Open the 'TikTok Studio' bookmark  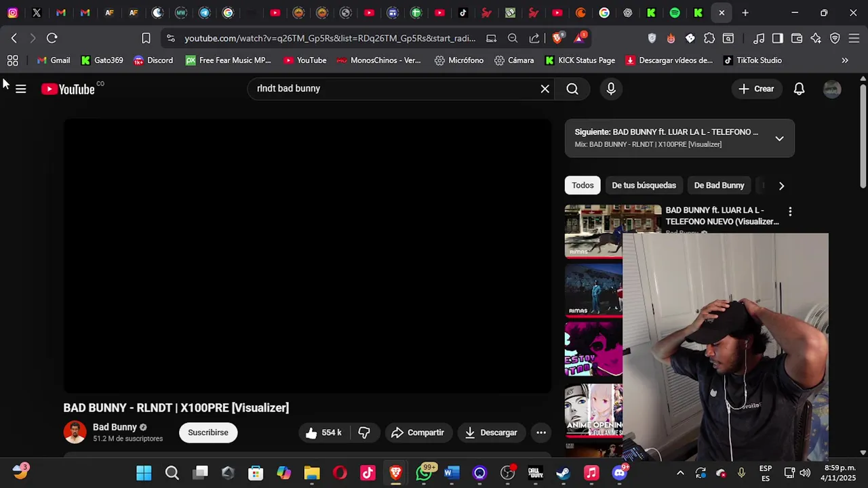[752, 60]
